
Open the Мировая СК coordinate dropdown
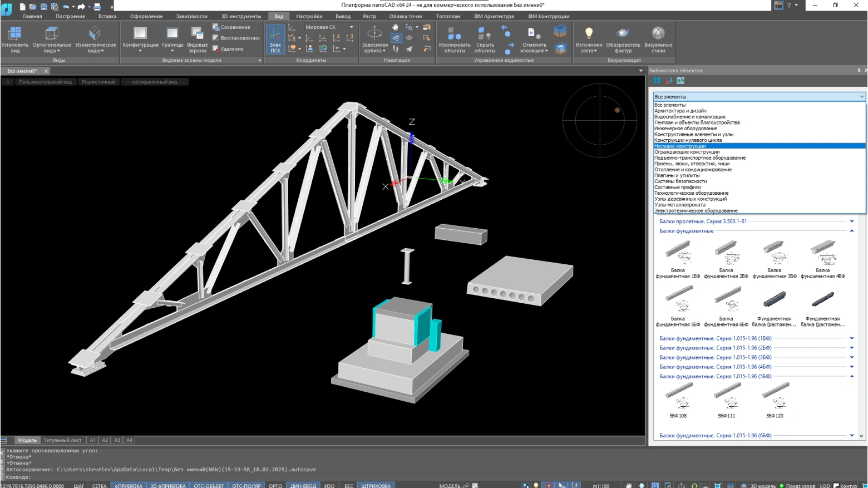tap(351, 27)
